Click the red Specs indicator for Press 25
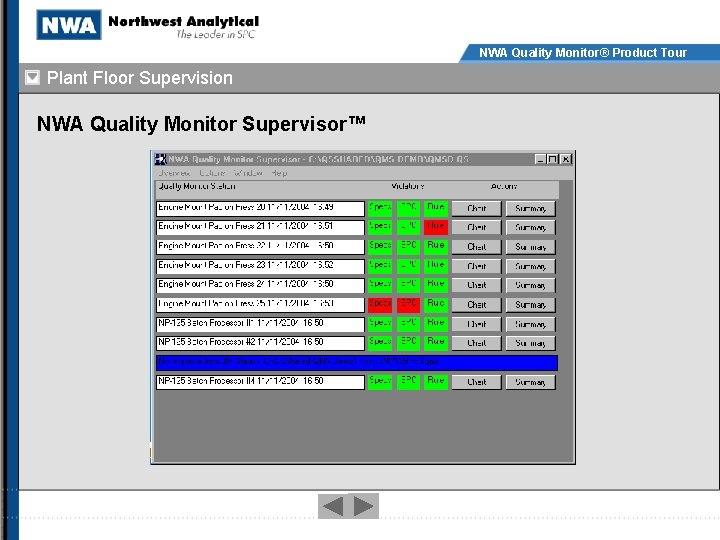 [380, 304]
